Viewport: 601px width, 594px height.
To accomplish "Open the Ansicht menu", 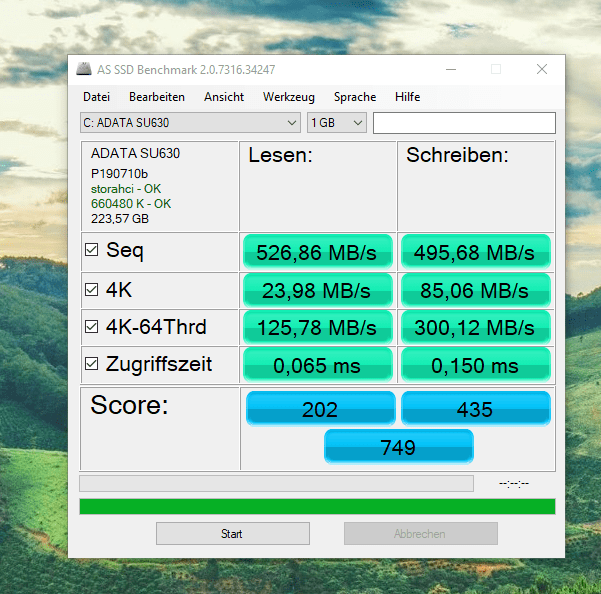I will point(224,97).
